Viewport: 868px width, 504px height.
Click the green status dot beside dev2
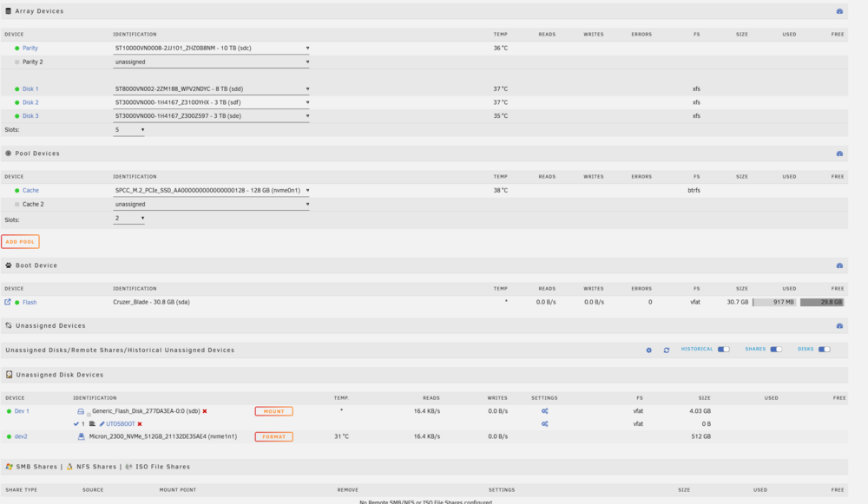(x=9, y=436)
